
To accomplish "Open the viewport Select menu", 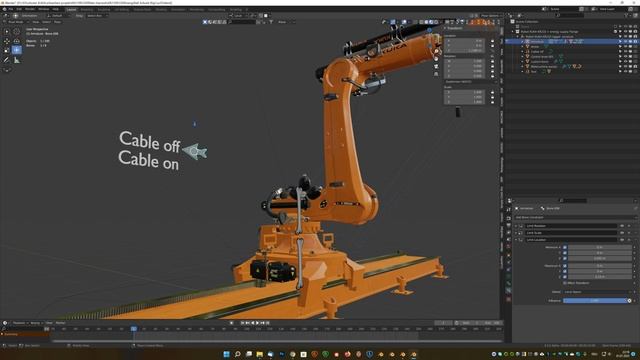I will click(46, 22).
